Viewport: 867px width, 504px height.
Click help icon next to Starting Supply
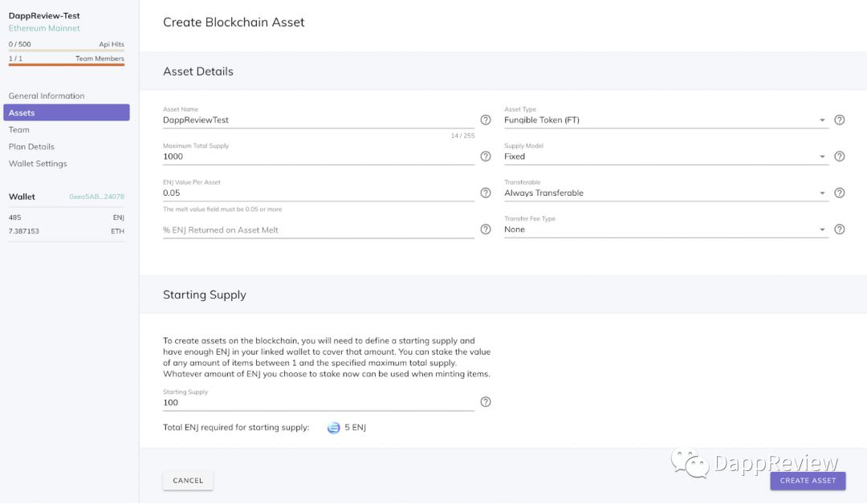tap(486, 402)
